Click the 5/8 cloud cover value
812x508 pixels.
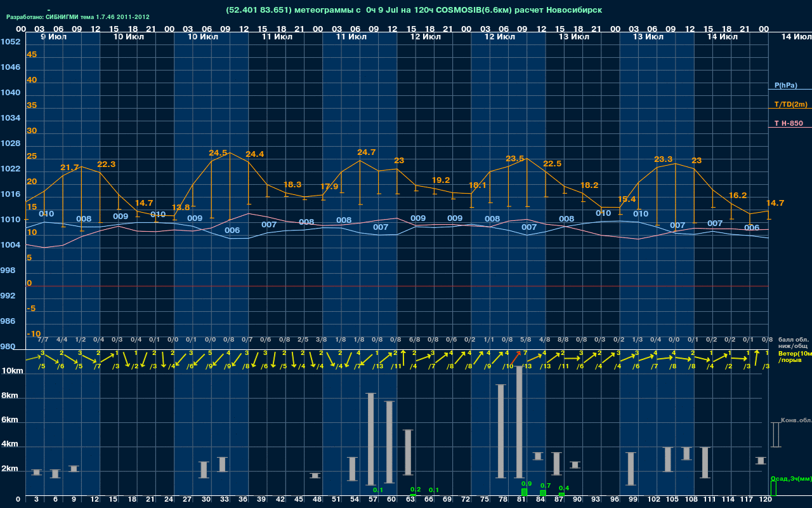coord(526,340)
